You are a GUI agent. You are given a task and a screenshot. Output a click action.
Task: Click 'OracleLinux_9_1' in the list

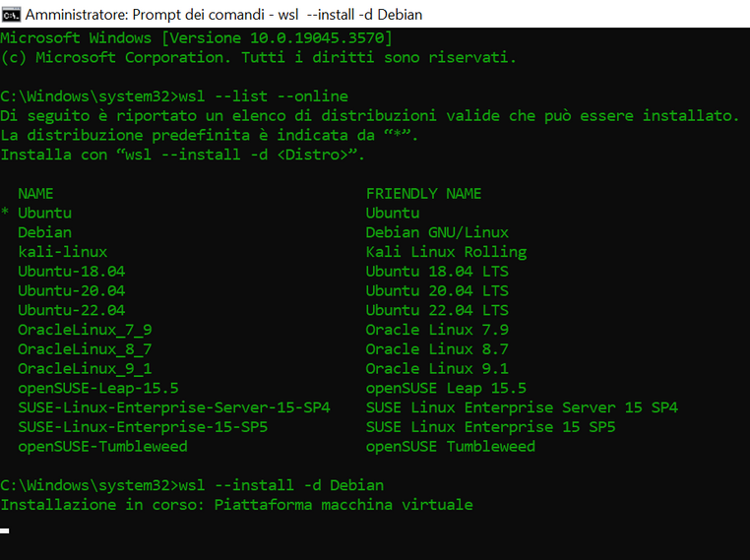(86, 369)
